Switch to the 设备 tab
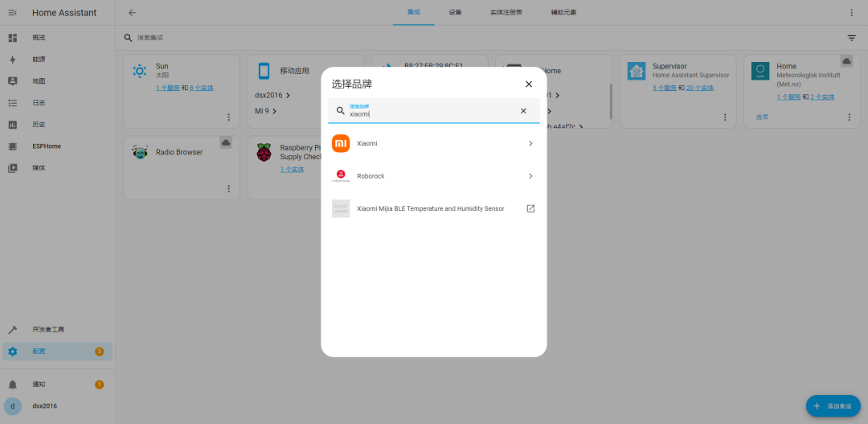 455,12
